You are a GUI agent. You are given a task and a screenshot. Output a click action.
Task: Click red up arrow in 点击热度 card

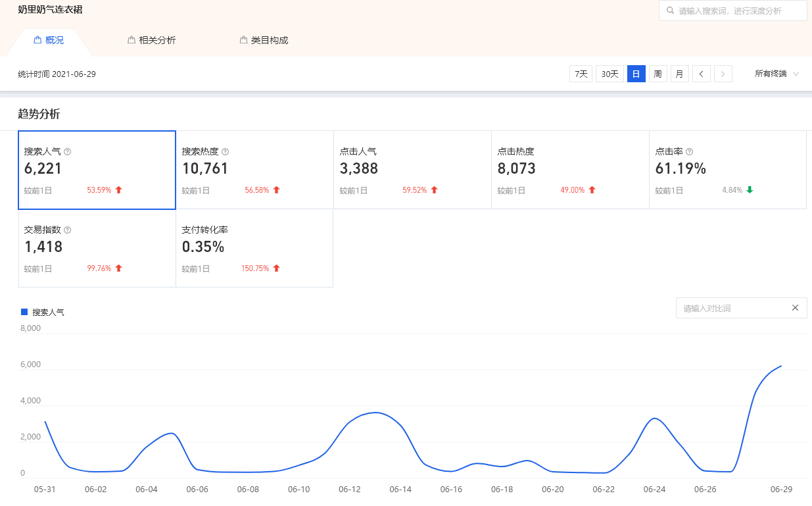pyautogui.click(x=592, y=190)
